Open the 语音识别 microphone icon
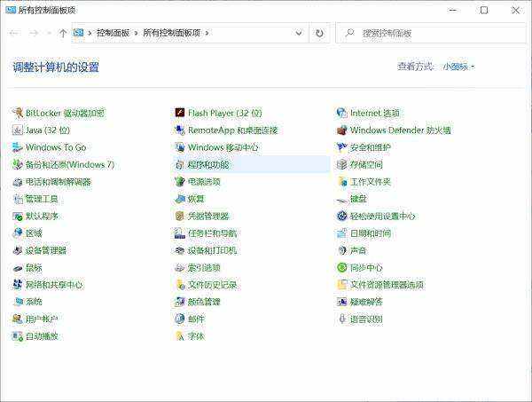532x402 pixels. (x=342, y=319)
